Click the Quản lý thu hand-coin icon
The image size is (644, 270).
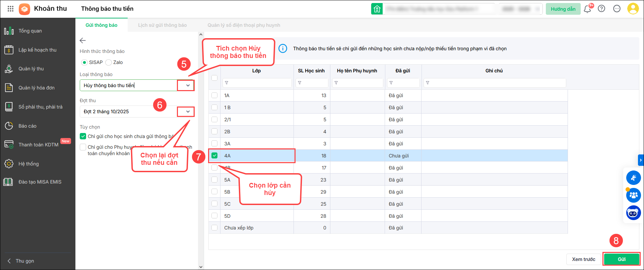9,69
